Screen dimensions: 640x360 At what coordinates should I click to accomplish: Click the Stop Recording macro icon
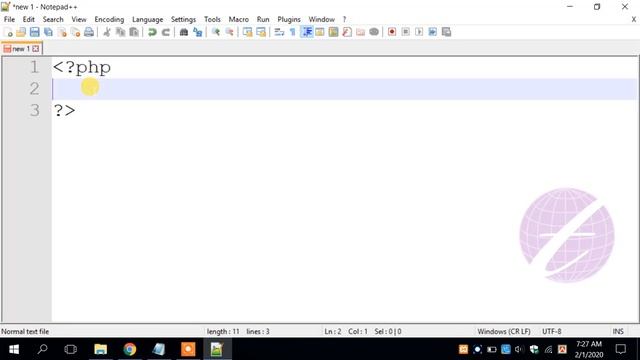click(x=405, y=32)
